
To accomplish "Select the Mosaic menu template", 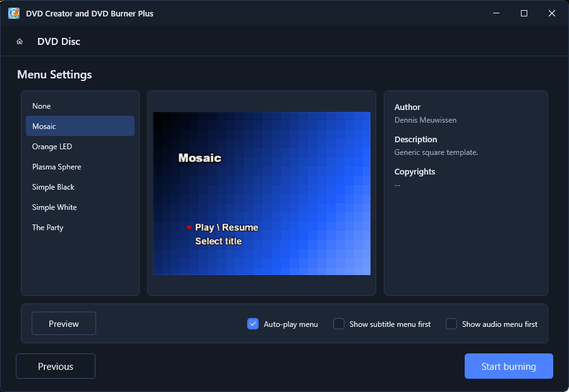I will tap(80, 126).
